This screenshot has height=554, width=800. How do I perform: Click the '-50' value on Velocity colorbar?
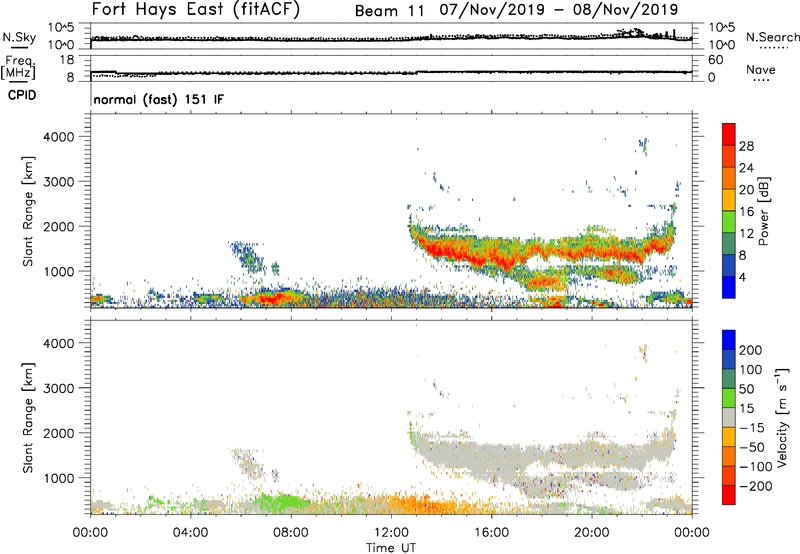pos(753,447)
